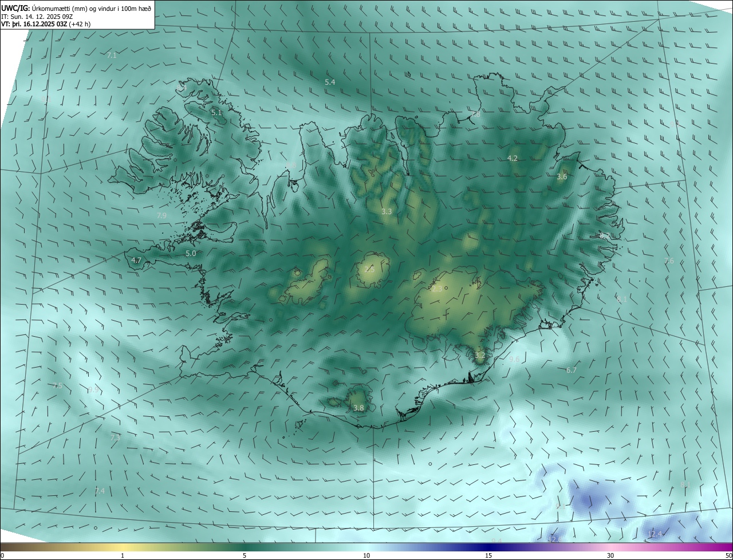The image size is (733, 560).
Task: Click the 7.6 value east of Iceland
Action: [669, 261]
